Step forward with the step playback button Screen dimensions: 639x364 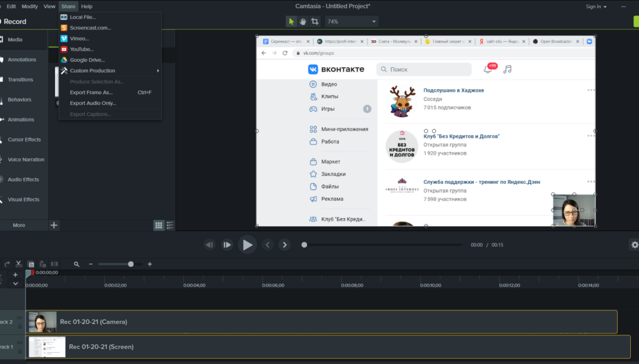pyautogui.click(x=227, y=245)
